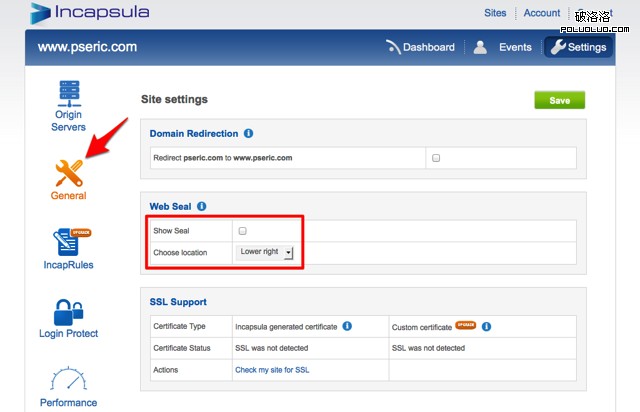Click the info icon beside Custom certificate
Viewport: 640px width, 412px height.
(485, 326)
